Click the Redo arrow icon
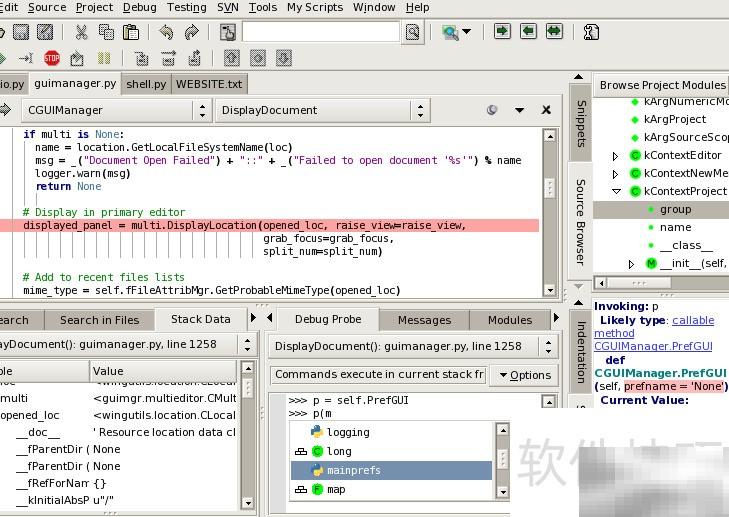Image resolution: width=729 pixels, height=517 pixels. (192, 32)
